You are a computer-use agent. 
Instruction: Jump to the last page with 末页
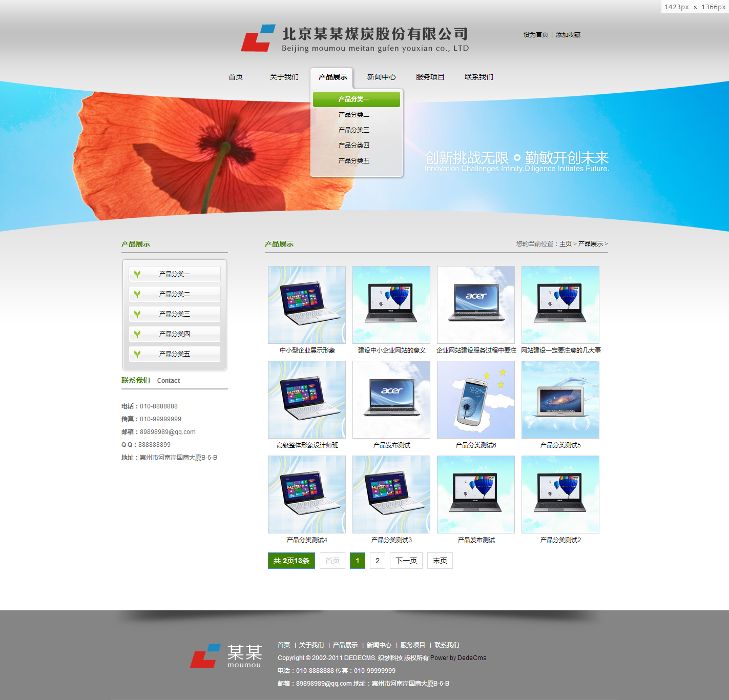[x=440, y=561]
